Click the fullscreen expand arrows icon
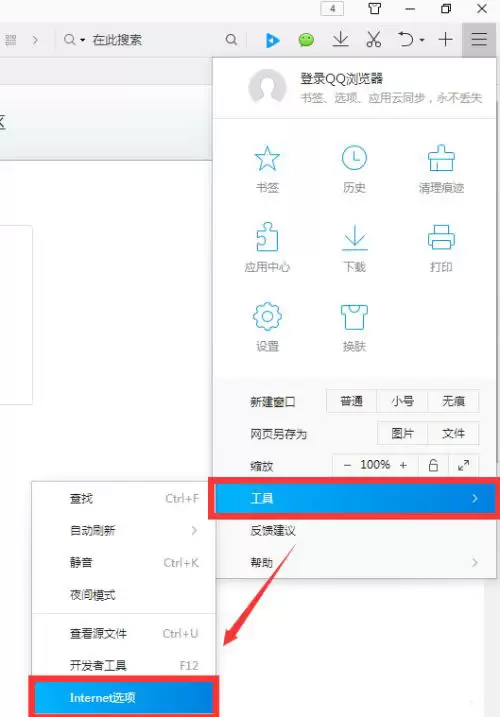 [463, 465]
